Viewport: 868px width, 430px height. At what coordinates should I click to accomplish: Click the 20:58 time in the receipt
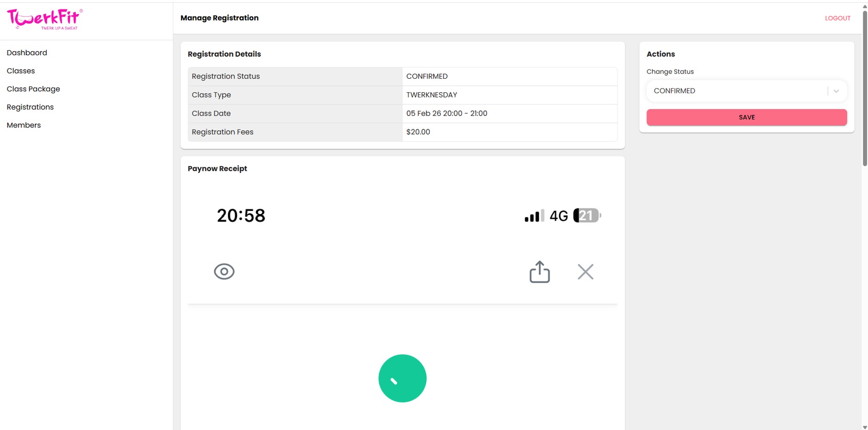pyautogui.click(x=241, y=215)
